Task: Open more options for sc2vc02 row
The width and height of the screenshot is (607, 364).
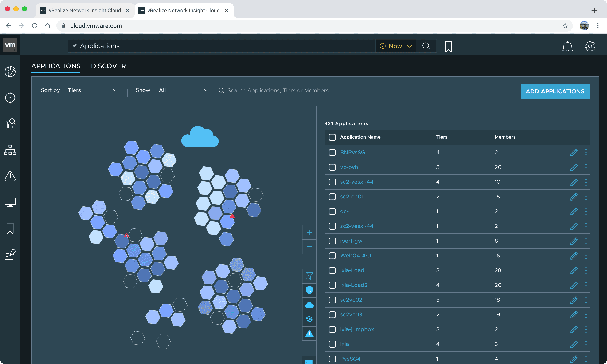Action: [586, 300]
